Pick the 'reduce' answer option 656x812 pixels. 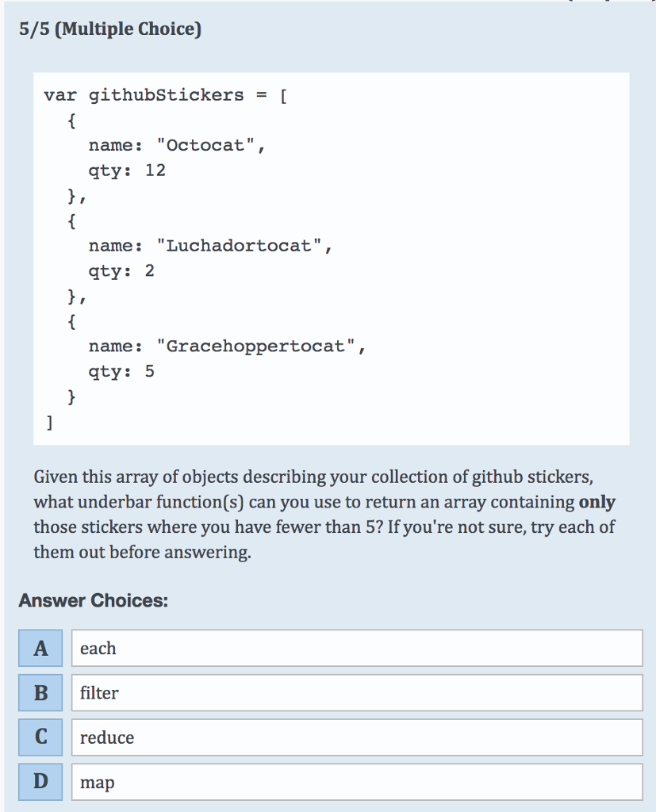click(x=357, y=737)
